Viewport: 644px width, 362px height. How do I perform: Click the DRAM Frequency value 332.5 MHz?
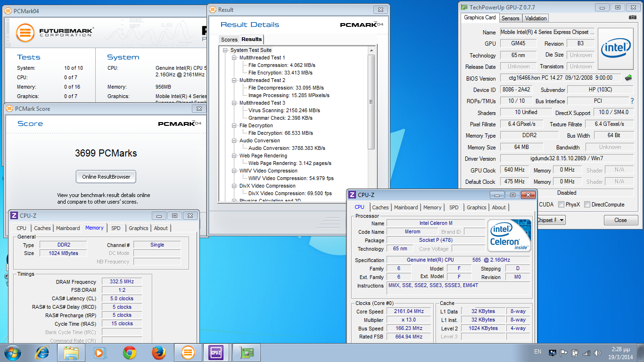click(122, 282)
